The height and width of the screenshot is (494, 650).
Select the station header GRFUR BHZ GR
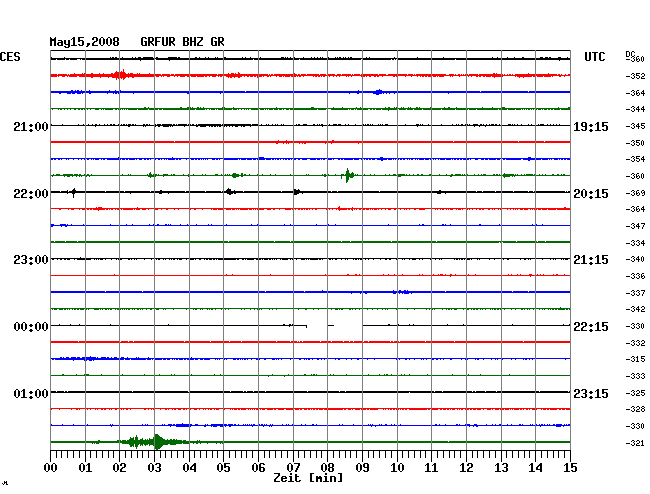coord(182,42)
